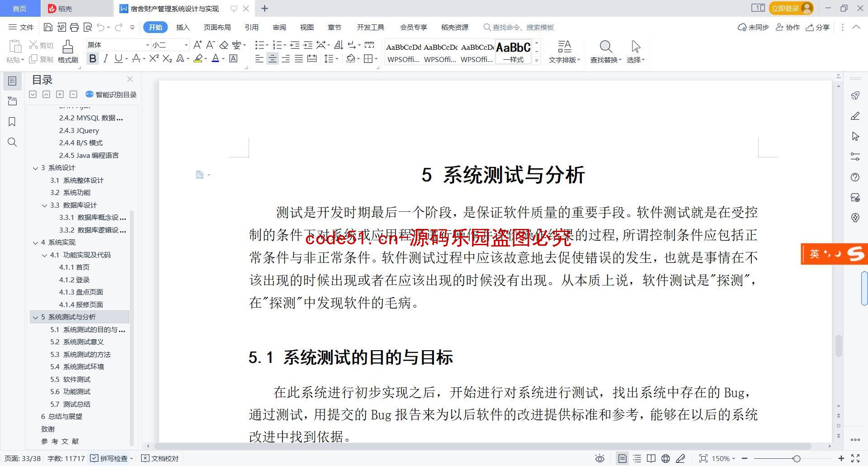
Task: Toggle Strikethrough text formatting
Action: [136, 58]
